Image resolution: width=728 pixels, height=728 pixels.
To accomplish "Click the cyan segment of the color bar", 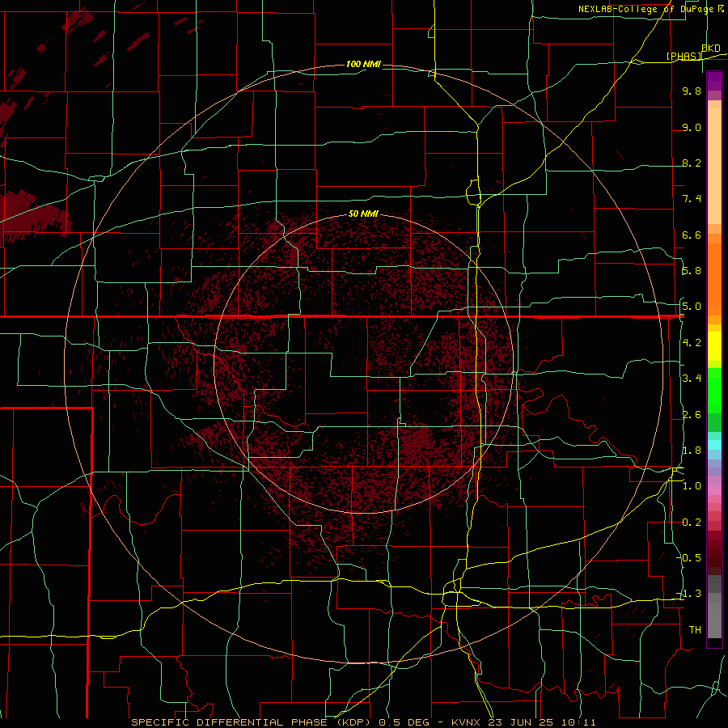I will [714, 445].
